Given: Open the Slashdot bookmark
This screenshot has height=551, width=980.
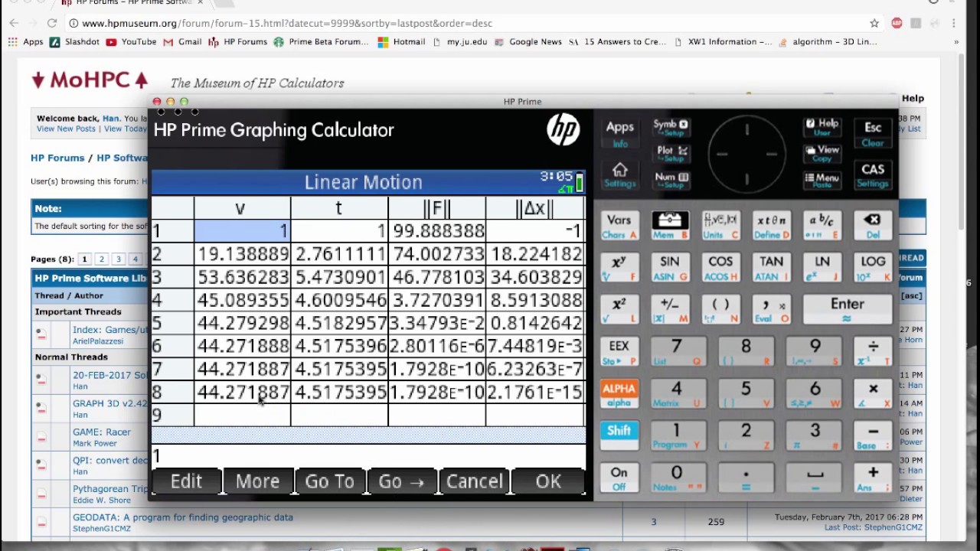Looking at the screenshot, I should click(74, 42).
